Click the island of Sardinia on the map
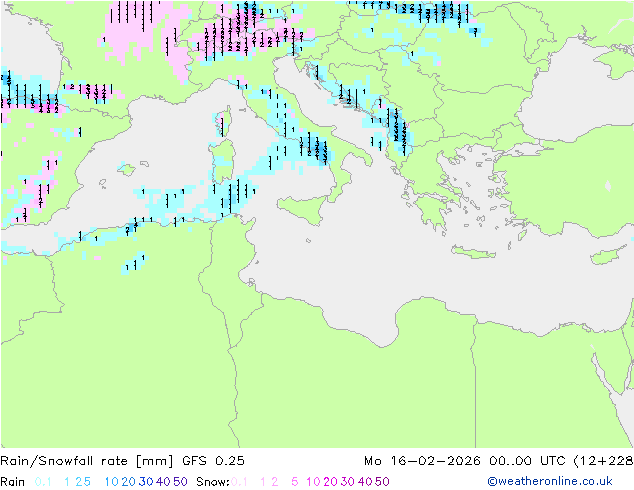This screenshot has height=490, width=634. pyautogui.click(x=222, y=162)
